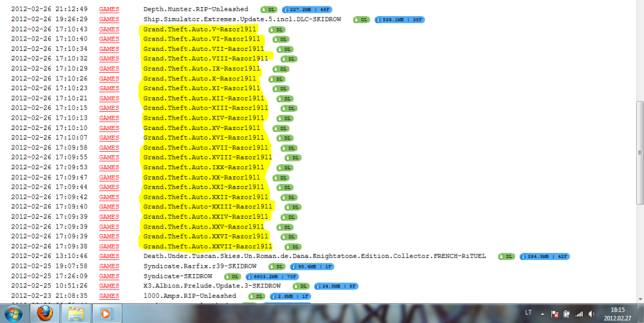Screen dimensions: 644x323
Task: Click DL badge for Grand.Theft.Auto.XIV-Razor1911
Action: pos(285,118)
